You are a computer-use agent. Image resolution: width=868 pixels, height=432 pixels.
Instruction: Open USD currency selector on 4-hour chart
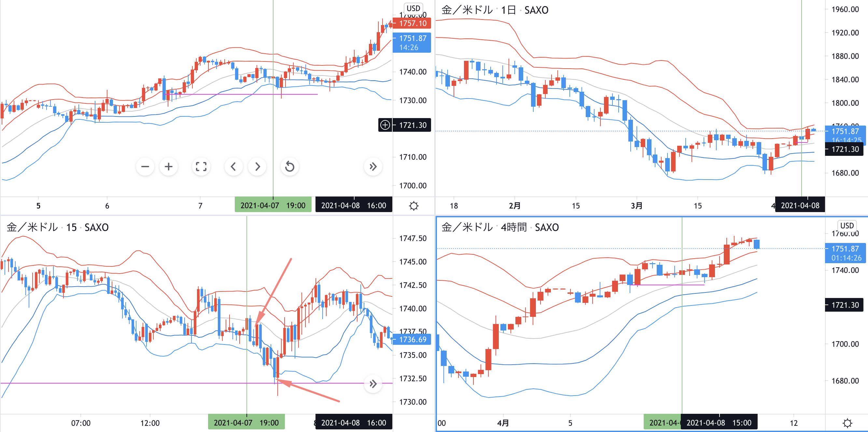click(x=847, y=225)
